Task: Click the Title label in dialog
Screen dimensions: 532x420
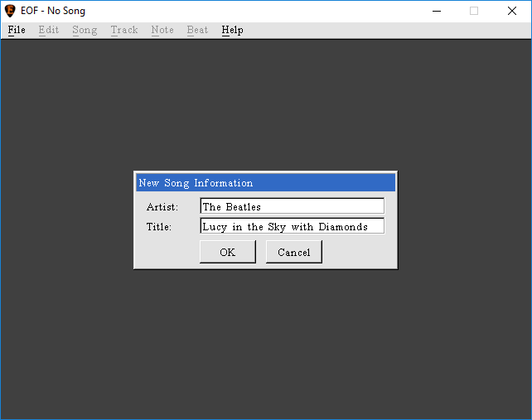Action: point(159,227)
